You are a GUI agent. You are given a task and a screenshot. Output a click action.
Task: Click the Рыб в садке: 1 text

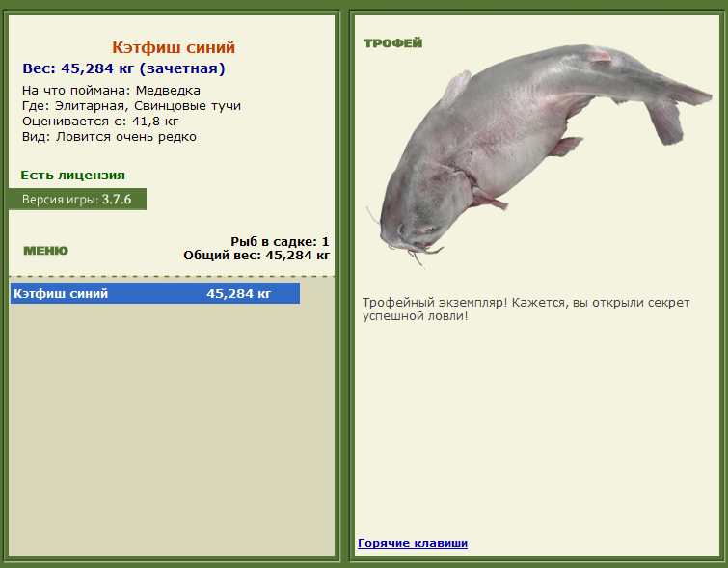pyautogui.click(x=280, y=241)
